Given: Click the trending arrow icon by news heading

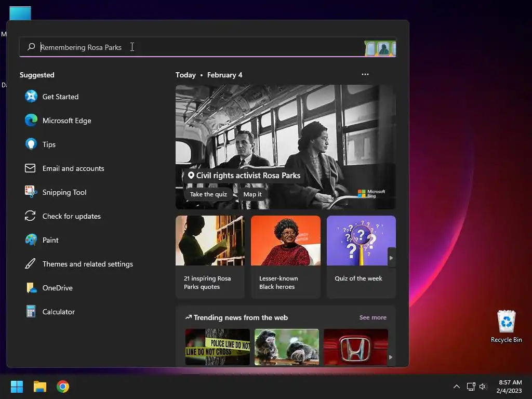Looking at the screenshot, I should (188, 317).
